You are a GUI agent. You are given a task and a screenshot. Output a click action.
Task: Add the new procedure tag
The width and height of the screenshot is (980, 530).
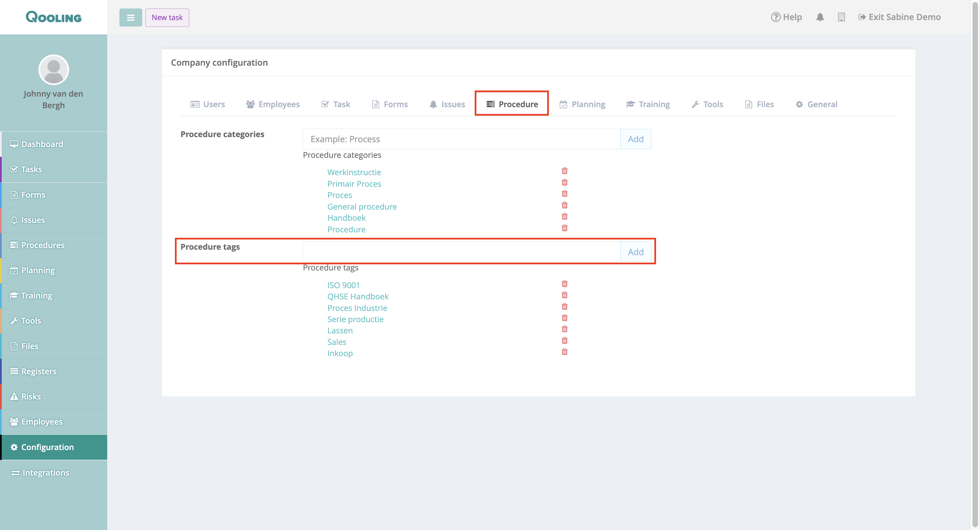(x=635, y=252)
